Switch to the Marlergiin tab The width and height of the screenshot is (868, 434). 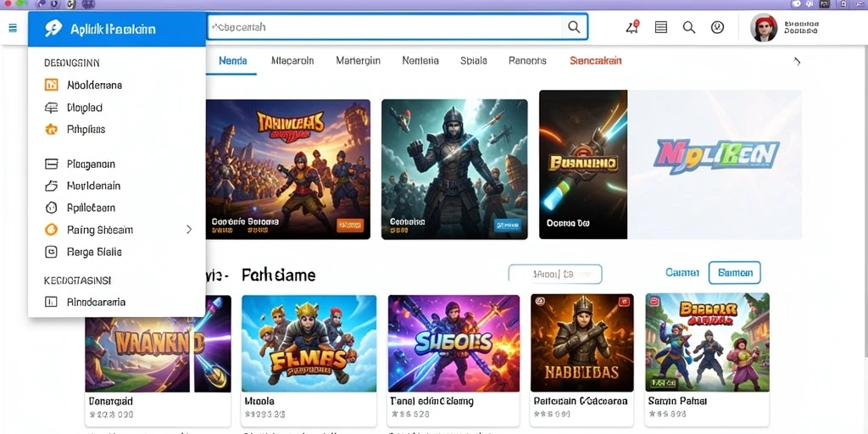(x=359, y=61)
